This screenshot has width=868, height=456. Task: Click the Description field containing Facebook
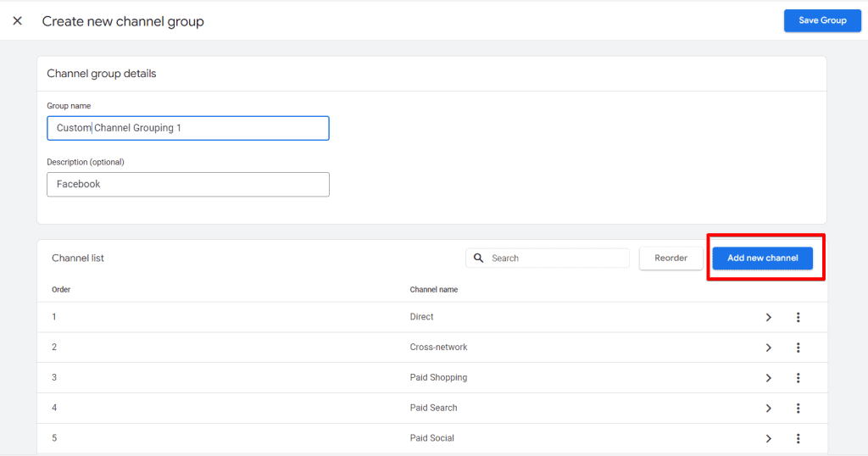tap(187, 184)
